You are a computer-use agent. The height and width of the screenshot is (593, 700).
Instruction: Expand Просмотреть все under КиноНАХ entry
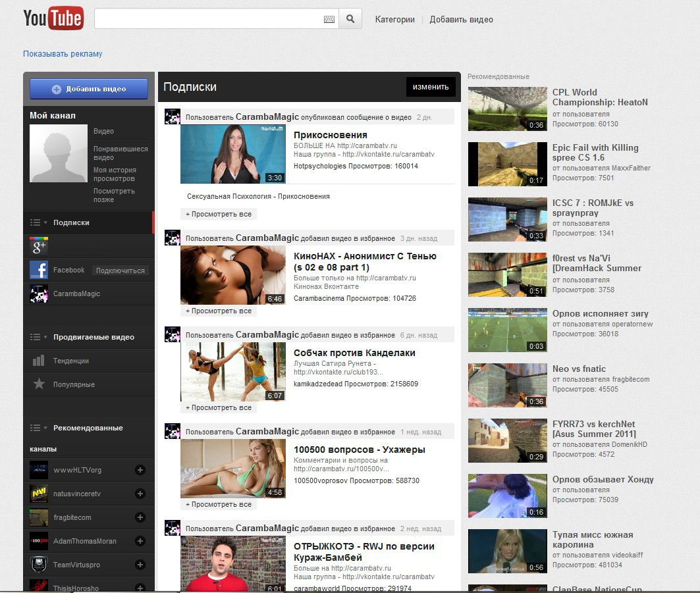(x=219, y=311)
